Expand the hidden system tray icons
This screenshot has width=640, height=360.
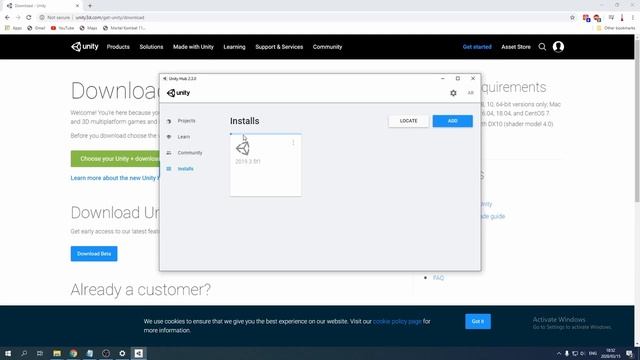coord(559,353)
